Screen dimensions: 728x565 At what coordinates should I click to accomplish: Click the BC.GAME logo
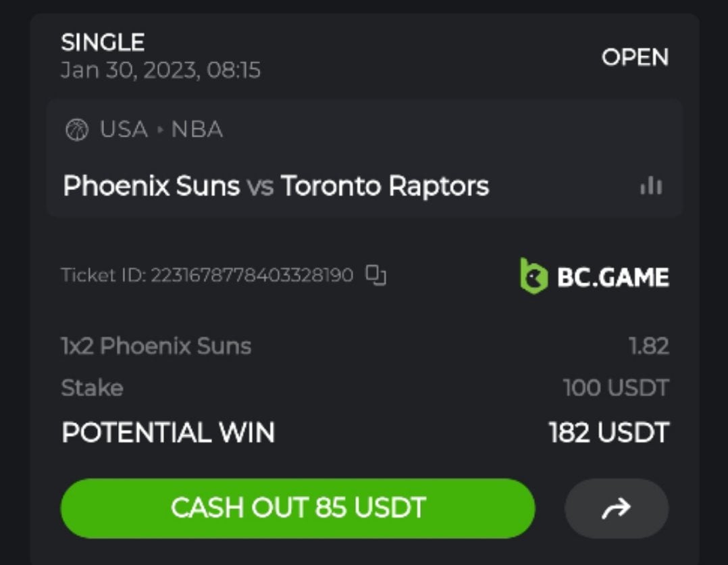point(594,277)
